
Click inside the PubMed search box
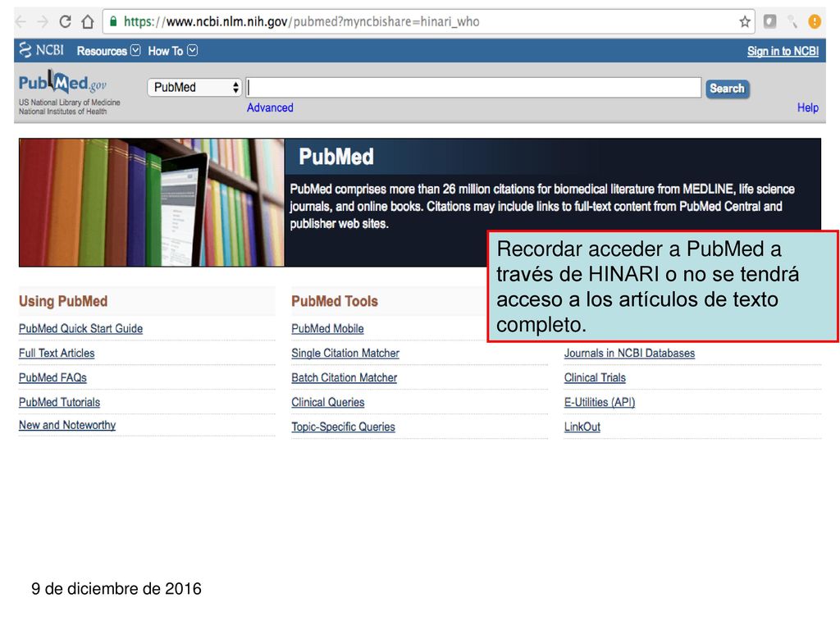pyautogui.click(x=473, y=87)
